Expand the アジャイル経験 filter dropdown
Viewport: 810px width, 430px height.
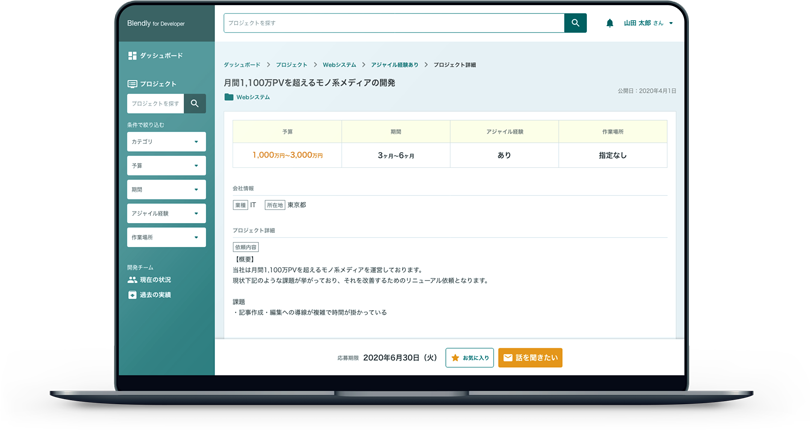(166, 213)
